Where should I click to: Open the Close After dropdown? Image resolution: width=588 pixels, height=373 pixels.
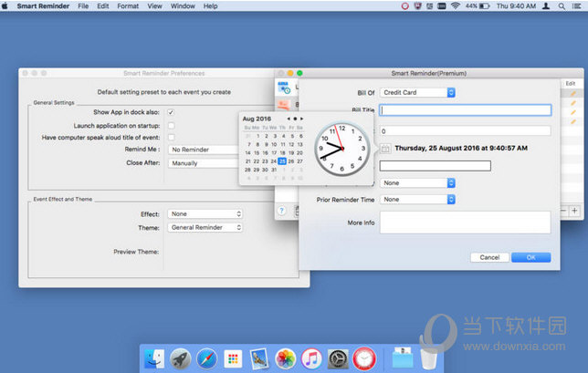click(x=204, y=163)
